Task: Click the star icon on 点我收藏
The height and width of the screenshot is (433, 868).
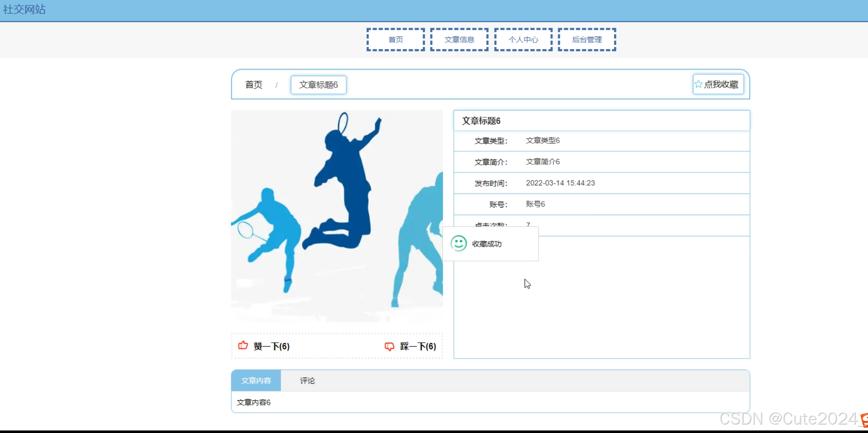Action: click(698, 84)
